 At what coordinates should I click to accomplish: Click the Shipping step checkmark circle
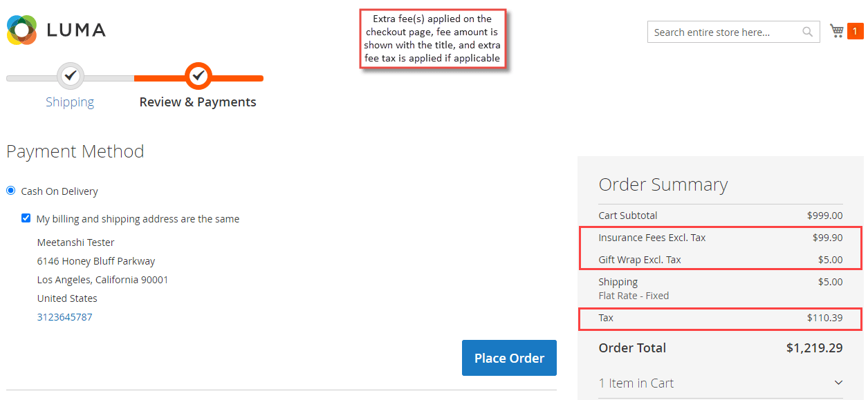[x=70, y=76]
